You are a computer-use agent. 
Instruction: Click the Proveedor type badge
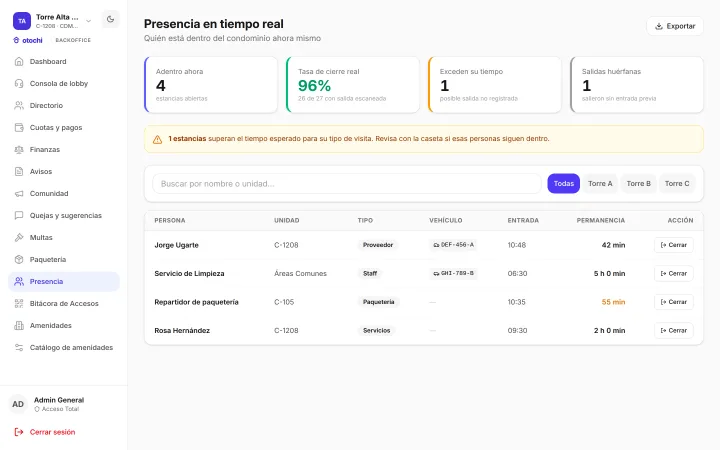coord(378,245)
